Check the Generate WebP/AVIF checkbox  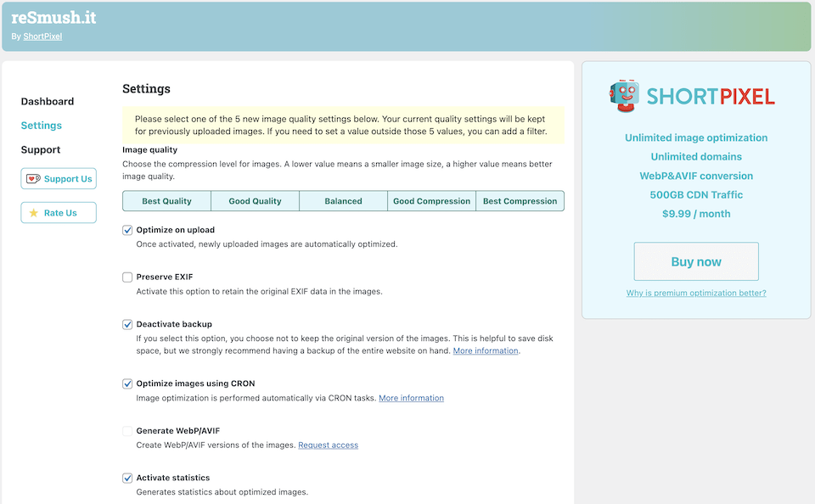[127, 431]
